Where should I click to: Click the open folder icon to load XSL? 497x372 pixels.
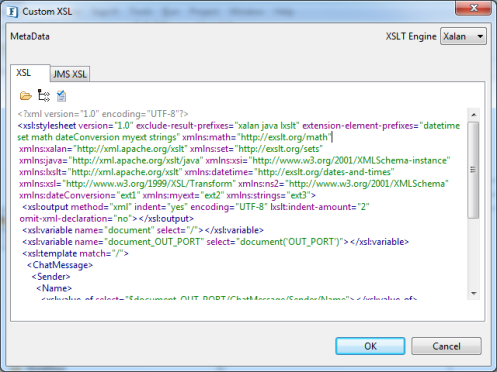(x=26, y=96)
